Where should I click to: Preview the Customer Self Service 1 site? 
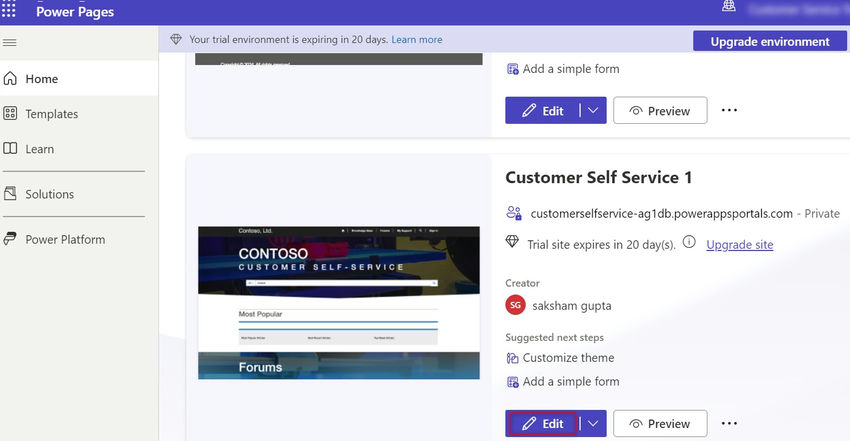pos(660,423)
